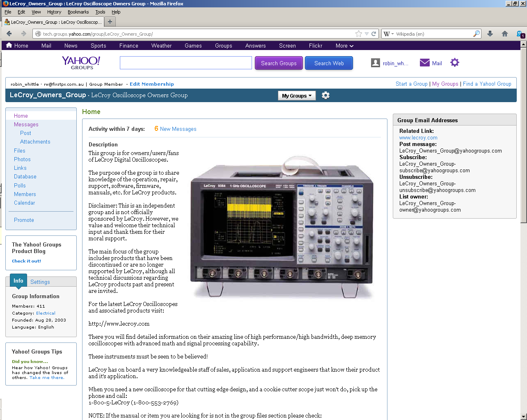Select the LeCroy_Owners_Group browser tab
Screen dimensions: 527x420
tap(53, 22)
